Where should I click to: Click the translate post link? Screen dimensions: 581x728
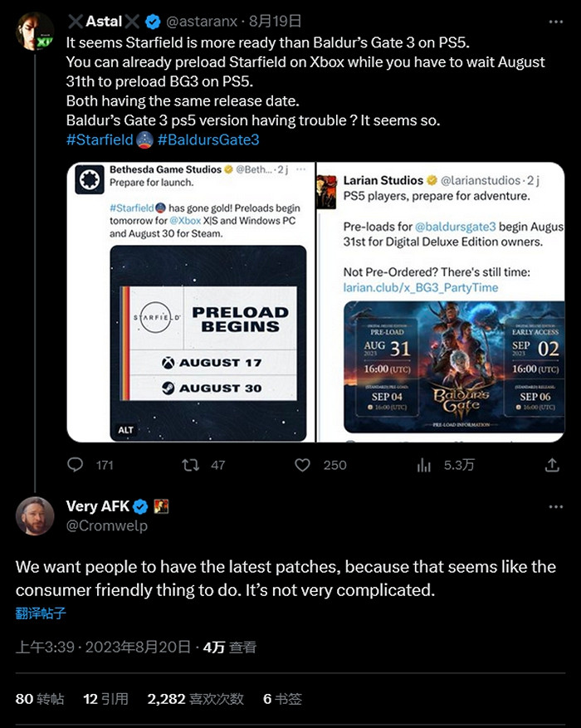click(41, 614)
